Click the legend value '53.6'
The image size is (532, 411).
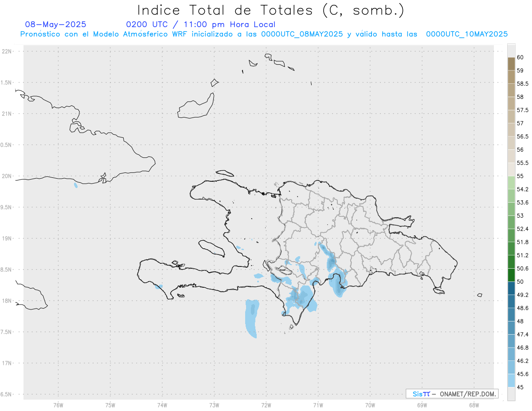523,203
